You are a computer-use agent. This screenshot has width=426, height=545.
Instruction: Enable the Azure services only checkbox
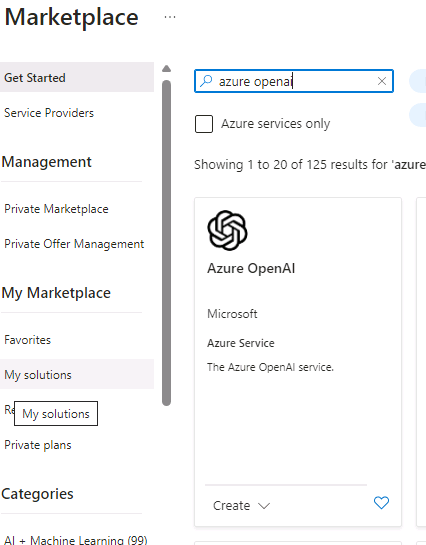[204, 124]
